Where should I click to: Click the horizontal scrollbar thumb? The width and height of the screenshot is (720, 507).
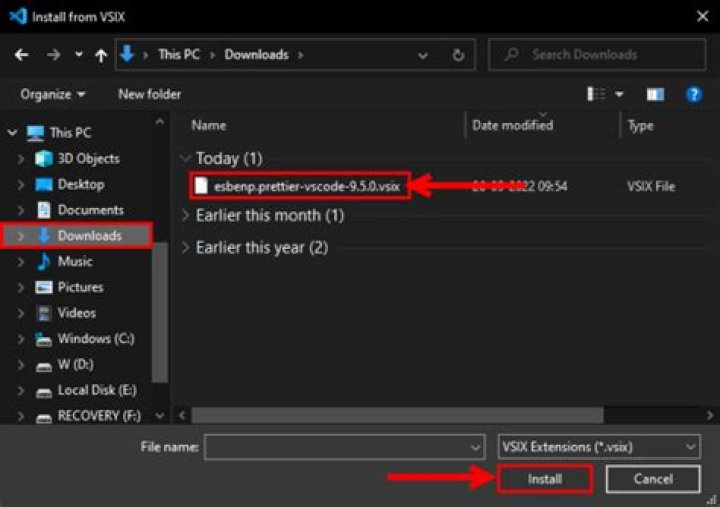tap(397, 416)
